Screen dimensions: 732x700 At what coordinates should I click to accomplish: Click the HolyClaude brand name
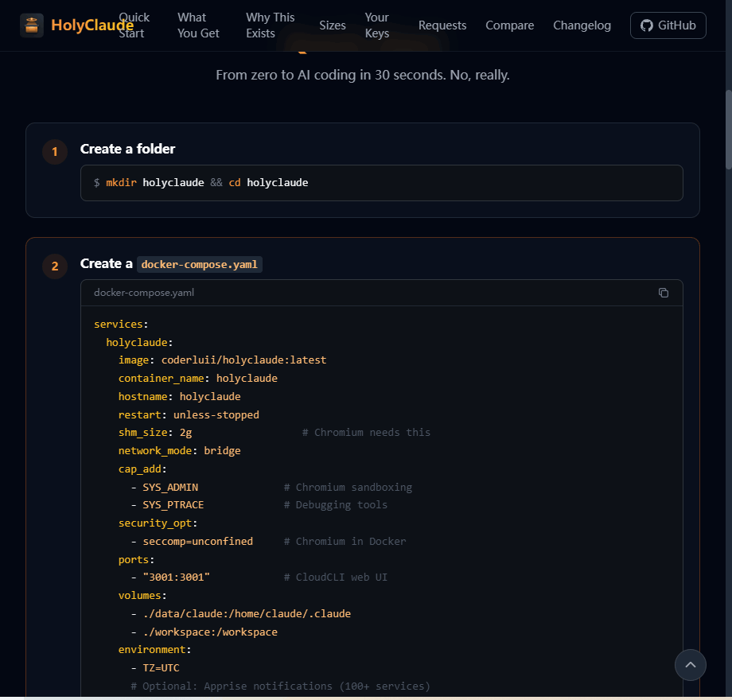[92, 25]
